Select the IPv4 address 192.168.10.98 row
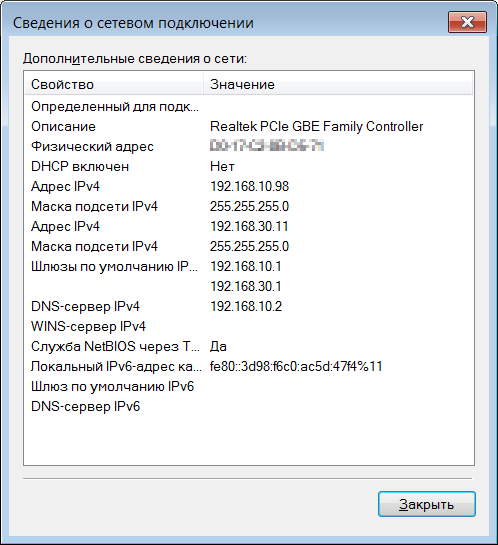This screenshot has width=498, height=545. [249, 187]
